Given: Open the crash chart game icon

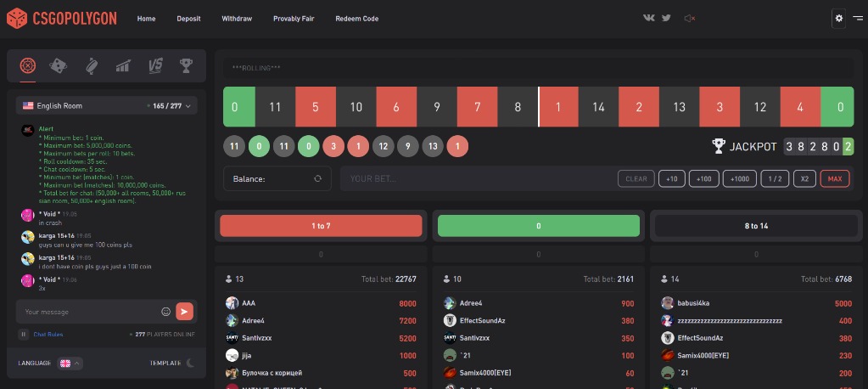Looking at the screenshot, I should coord(123,66).
